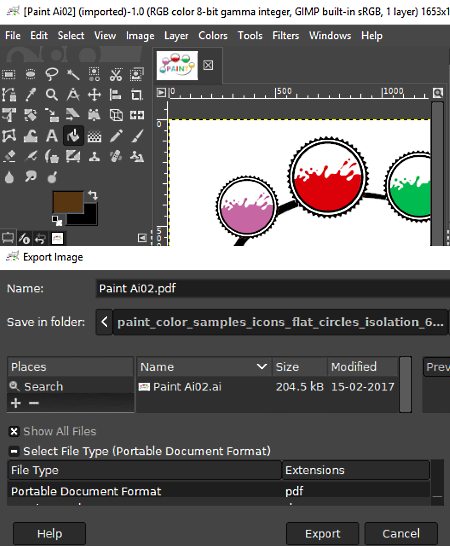Choose the Free Select lasso tool

(52, 74)
